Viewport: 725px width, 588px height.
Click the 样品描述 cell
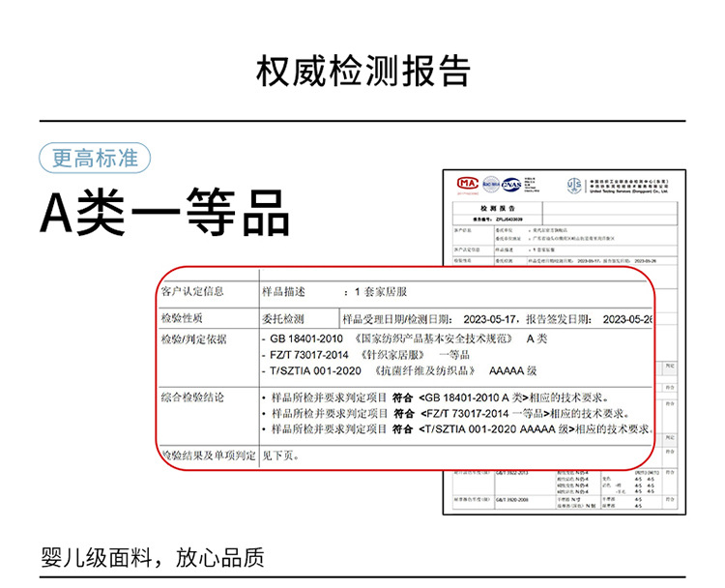[x=283, y=292]
